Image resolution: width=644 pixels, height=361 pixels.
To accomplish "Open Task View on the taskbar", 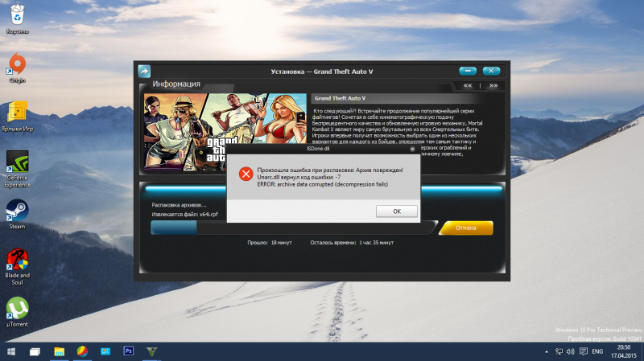I will (35, 351).
